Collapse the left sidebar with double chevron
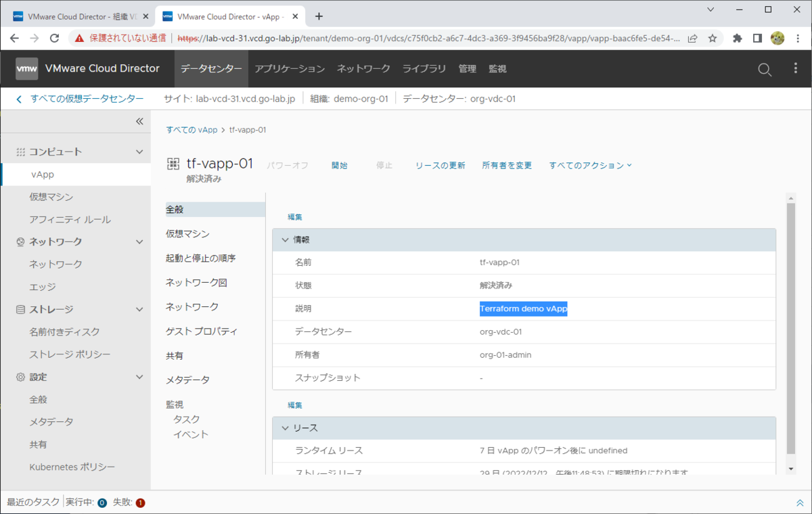This screenshot has width=812, height=514. click(139, 122)
